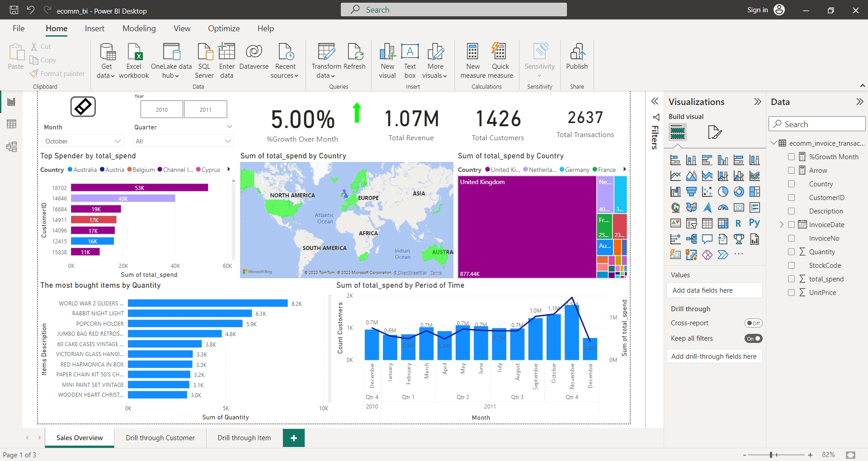The width and height of the screenshot is (868, 461).
Task: Insert the Card visual (123)
Action: (739, 208)
